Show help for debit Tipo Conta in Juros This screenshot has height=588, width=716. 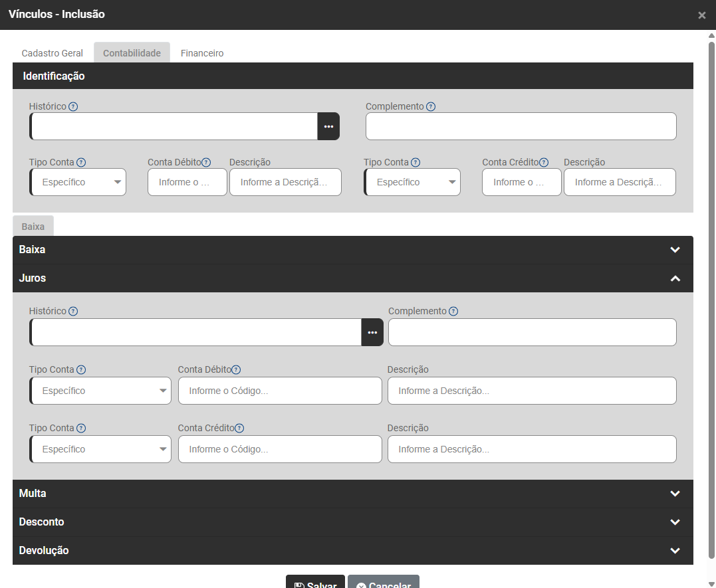tap(81, 369)
